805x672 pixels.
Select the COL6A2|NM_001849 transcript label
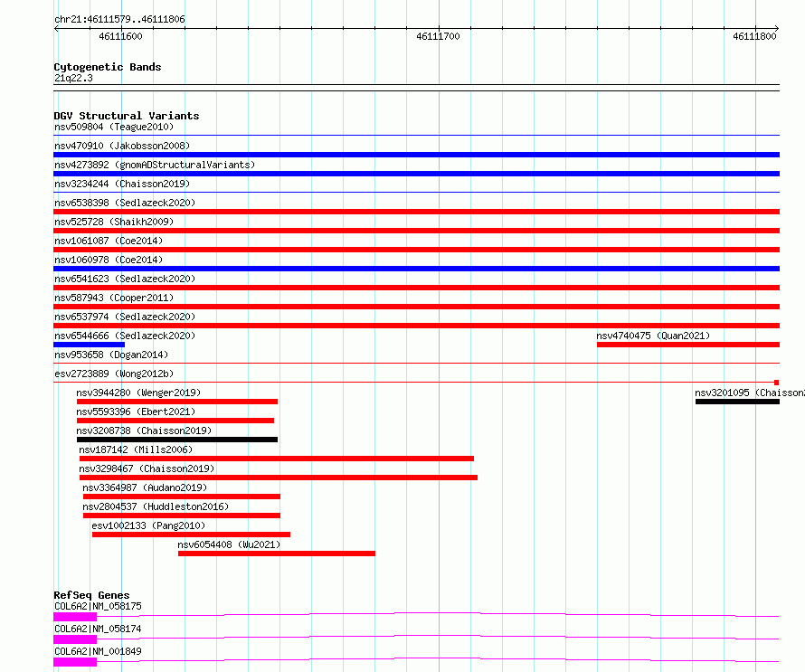pos(98,651)
